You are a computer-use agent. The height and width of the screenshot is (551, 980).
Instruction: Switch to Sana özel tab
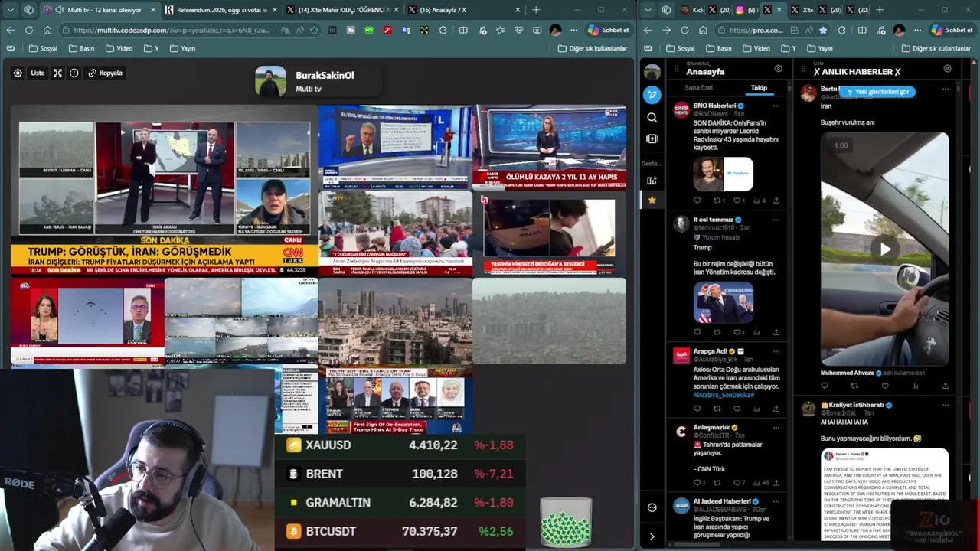tap(698, 88)
